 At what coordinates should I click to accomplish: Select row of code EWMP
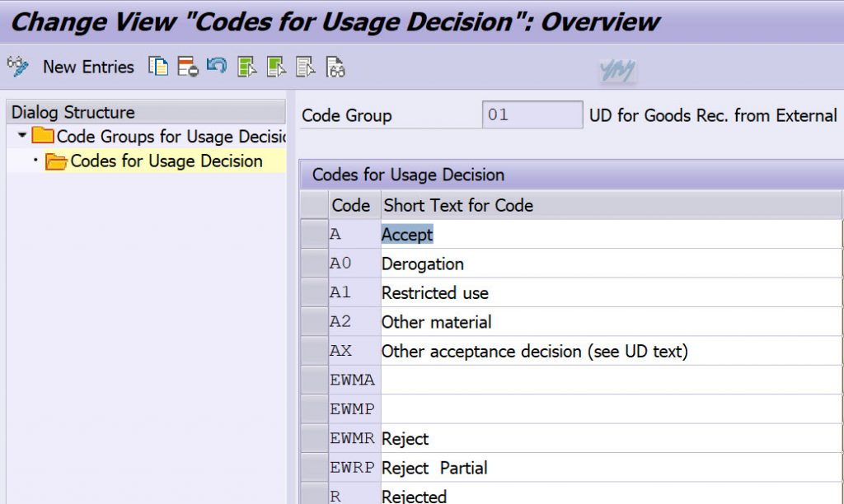point(314,408)
